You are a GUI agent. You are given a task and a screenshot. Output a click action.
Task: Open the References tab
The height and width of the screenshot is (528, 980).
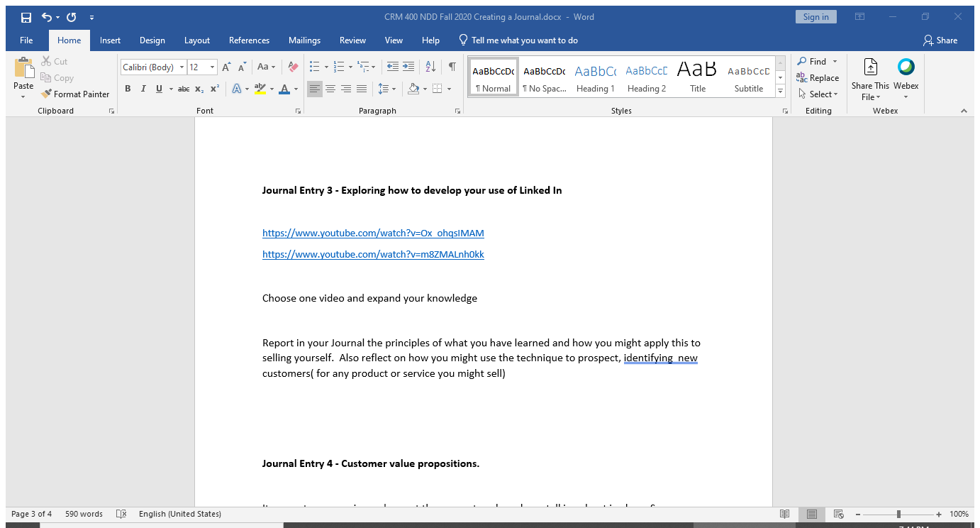(x=249, y=40)
